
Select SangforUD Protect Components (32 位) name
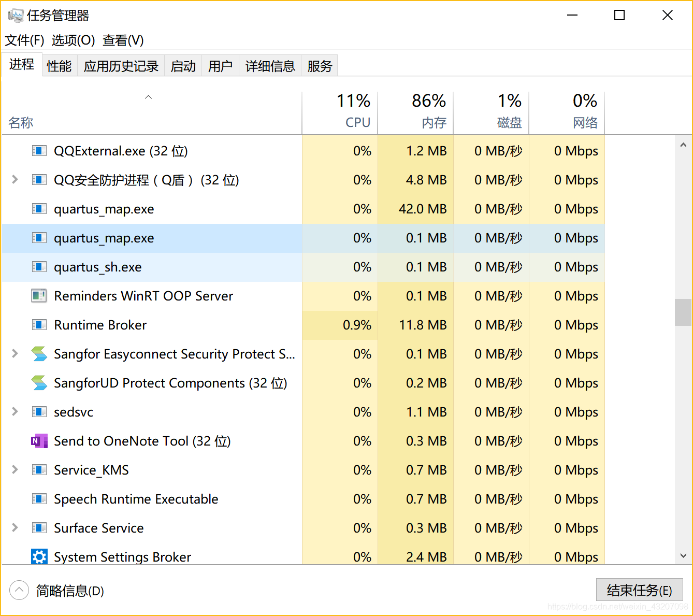pos(170,383)
